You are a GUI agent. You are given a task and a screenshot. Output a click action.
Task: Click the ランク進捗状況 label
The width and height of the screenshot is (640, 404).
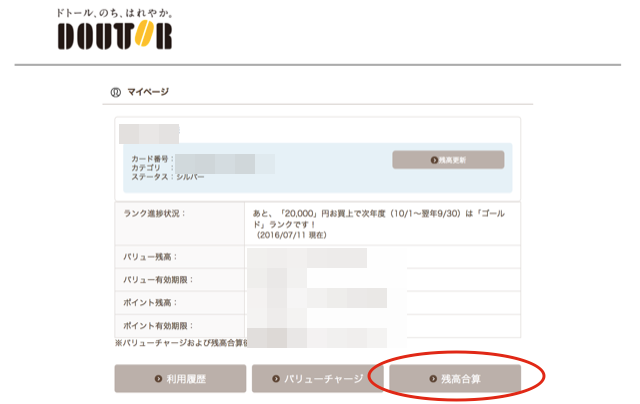[x=154, y=213]
